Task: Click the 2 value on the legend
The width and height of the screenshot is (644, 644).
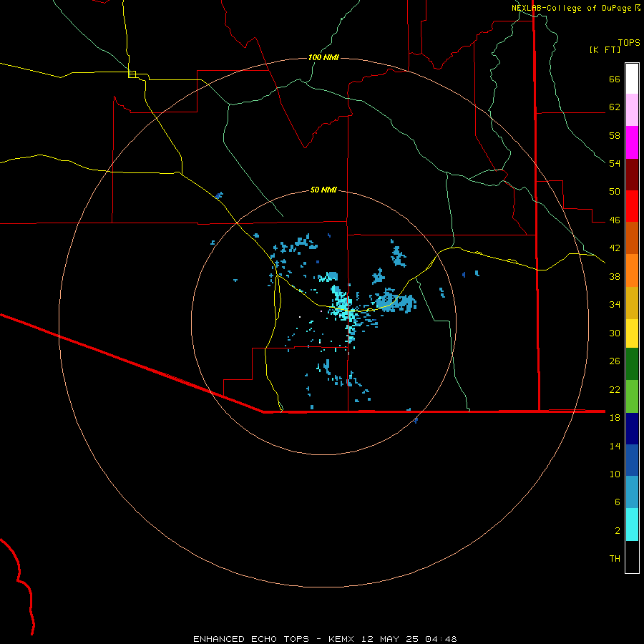Action: point(618,531)
